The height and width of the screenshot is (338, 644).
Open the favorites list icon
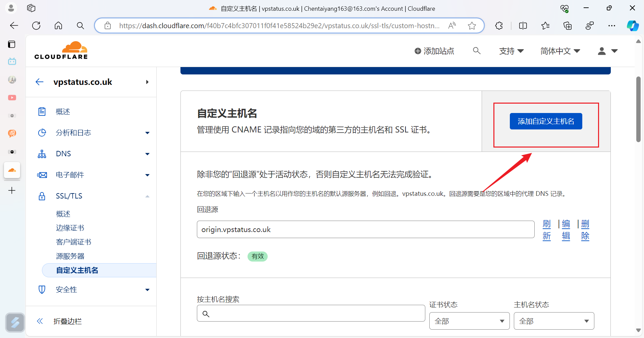(x=545, y=25)
